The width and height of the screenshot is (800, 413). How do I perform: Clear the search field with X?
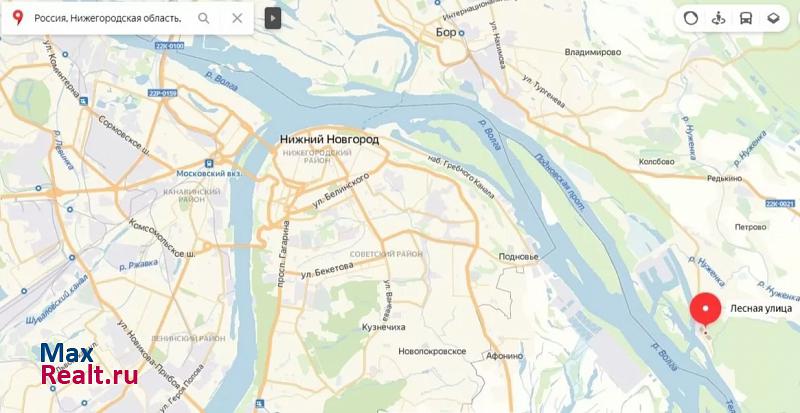[237, 18]
